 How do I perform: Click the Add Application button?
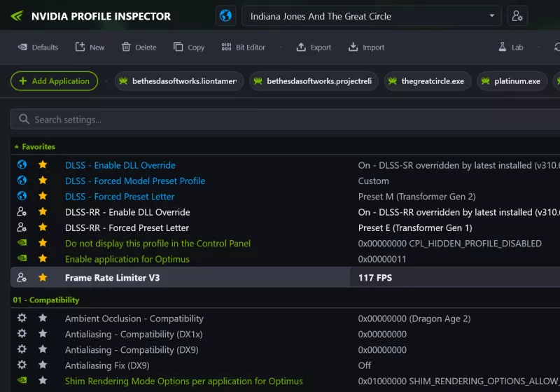coord(55,81)
